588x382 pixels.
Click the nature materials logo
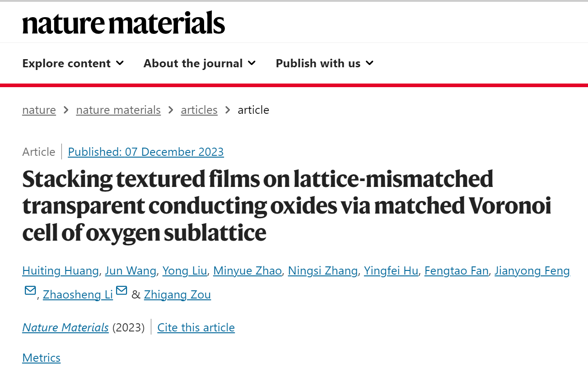123,23
